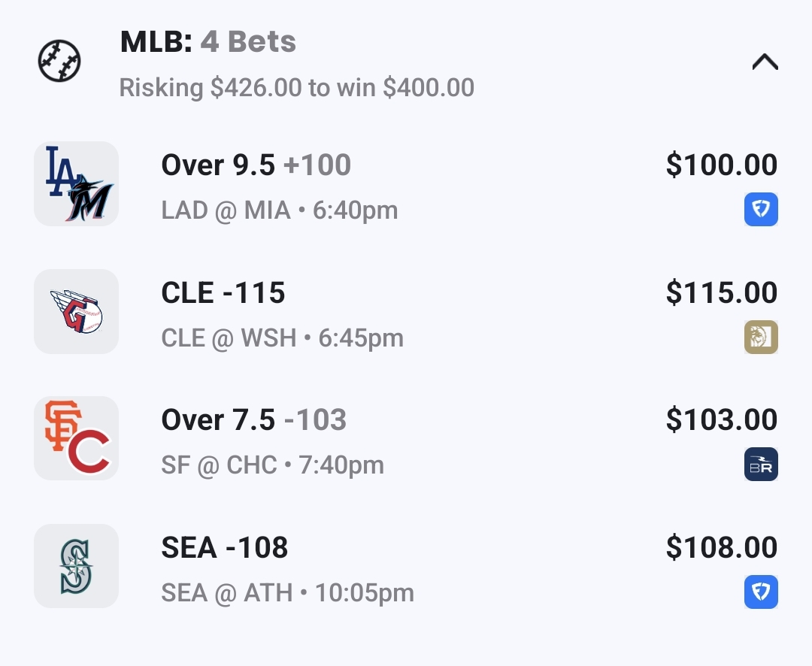Click the gold sportsbook icon under $115.00
This screenshot has height=666, width=812.
(761, 337)
